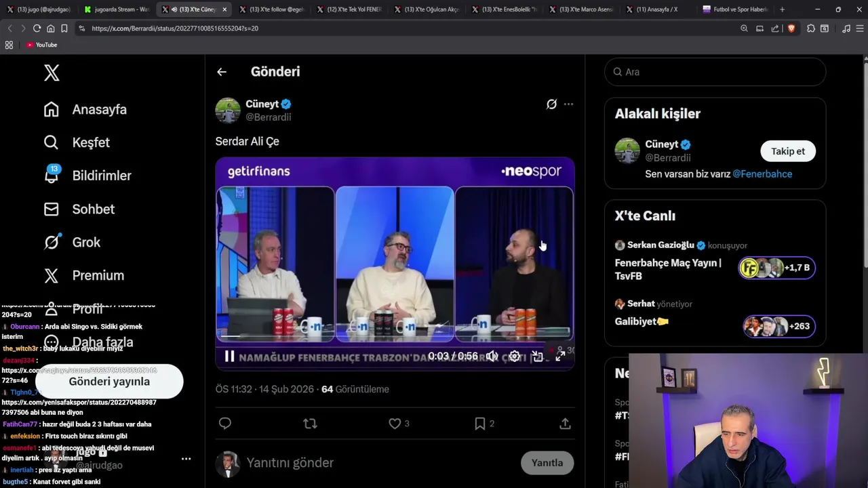The height and width of the screenshot is (488, 868).
Task: Go back with the Gönderi arrow
Action: (x=222, y=72)
